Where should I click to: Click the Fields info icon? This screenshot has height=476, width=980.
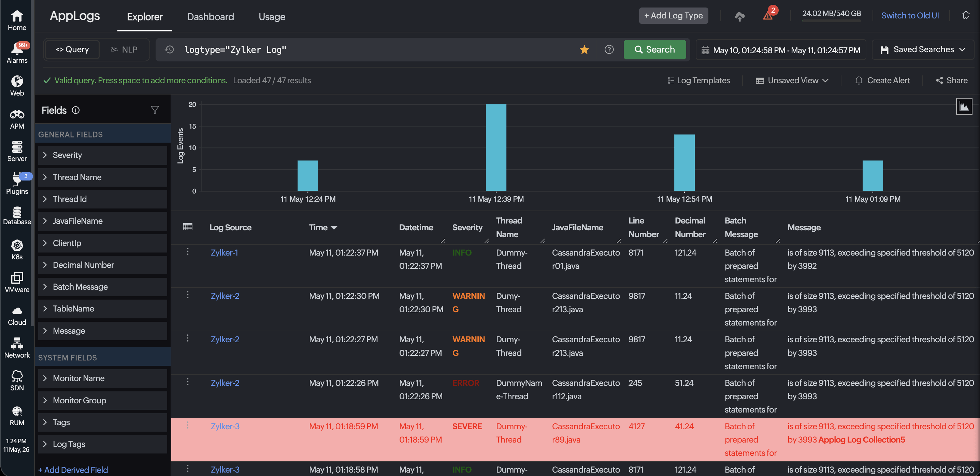point(76,110)
